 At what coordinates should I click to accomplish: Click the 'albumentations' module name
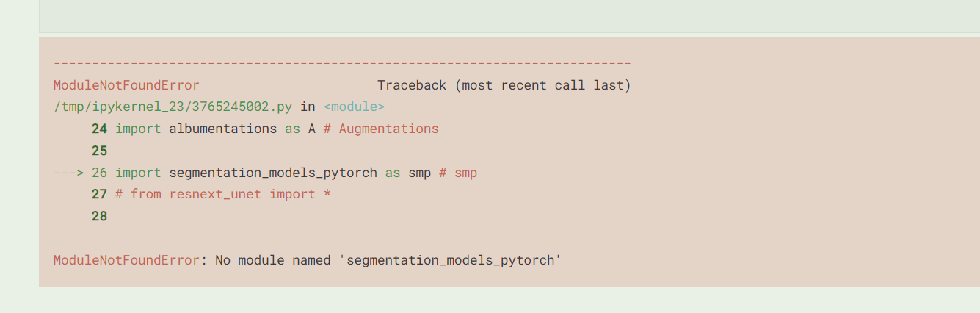(223, 129)
